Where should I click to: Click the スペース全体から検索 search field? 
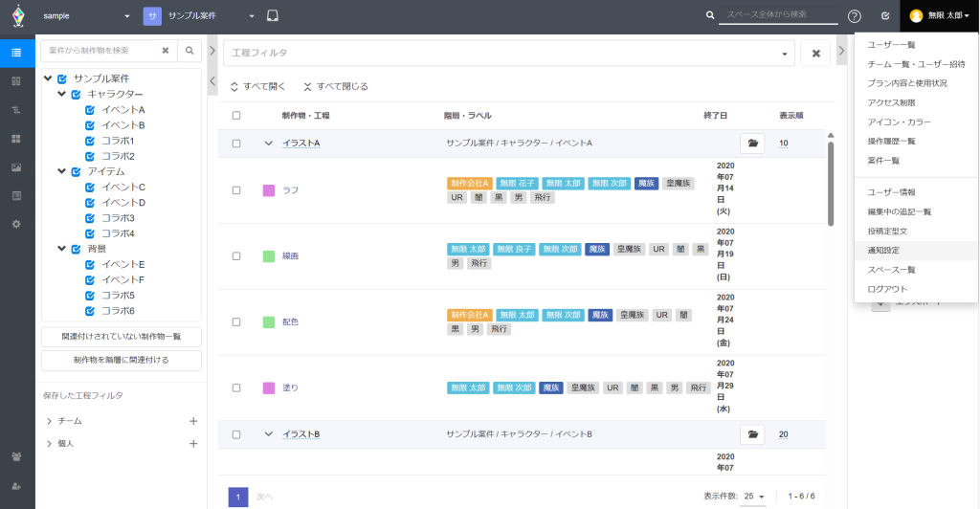click(777, 15)
